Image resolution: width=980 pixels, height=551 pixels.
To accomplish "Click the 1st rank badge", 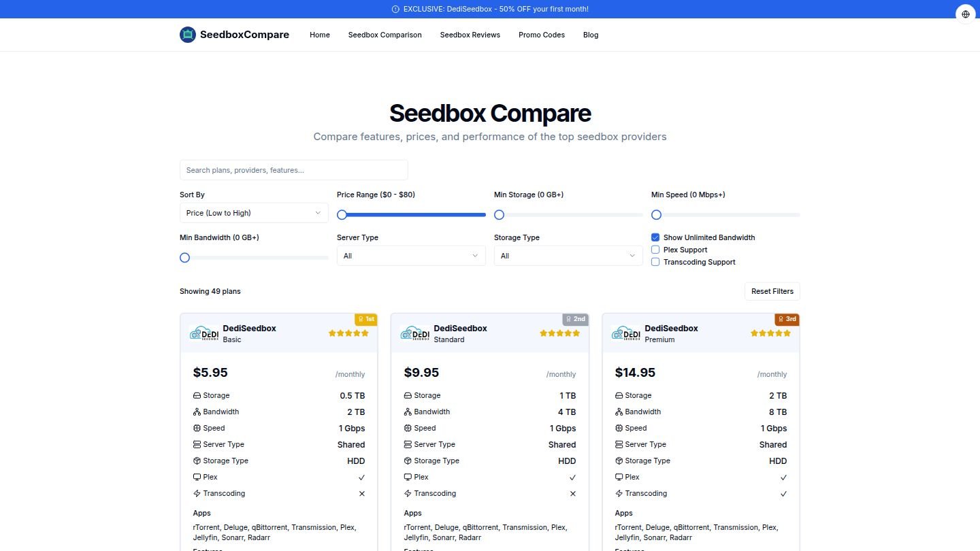I will [365, 319].
